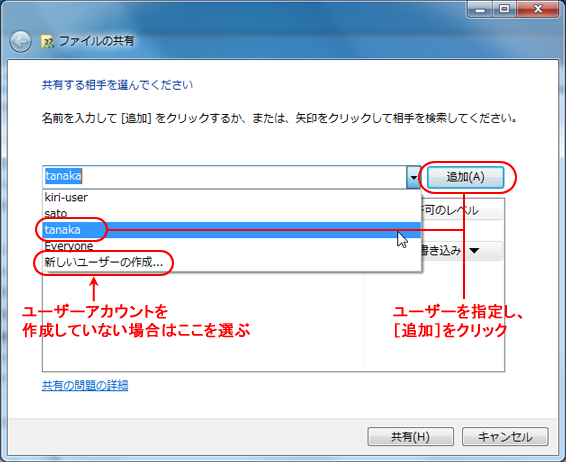
Task: Open the user name combo box arrow
Action: pyautogui.click(x=414, y=177)
